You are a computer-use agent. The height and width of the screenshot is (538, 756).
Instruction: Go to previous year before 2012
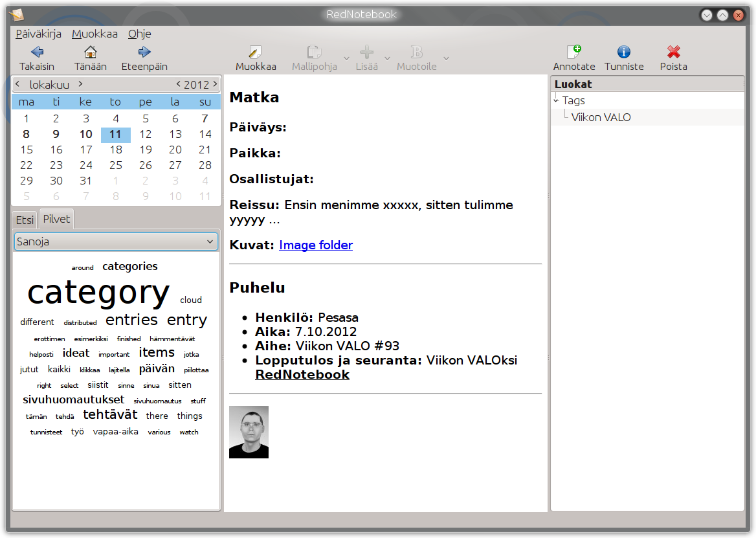[179, 84]
